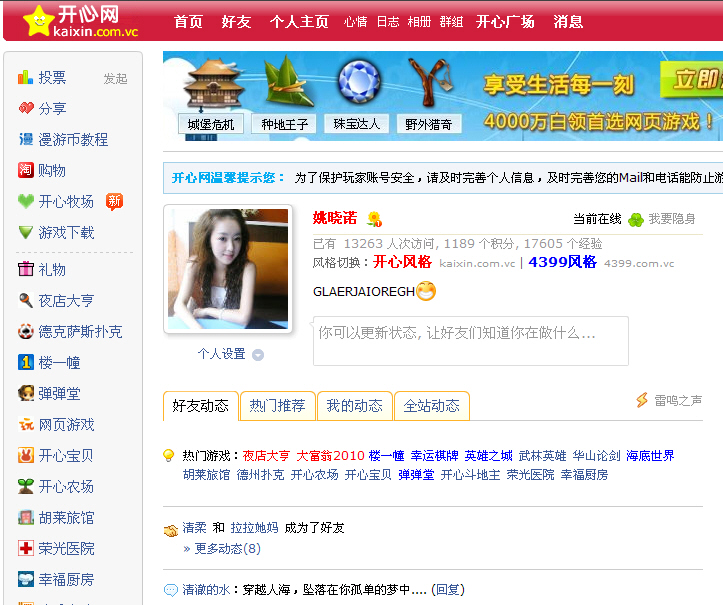The width and height of the screenshot is (723, 605).
Task: Open 相册 in top navigation
Action: point(419,22)
